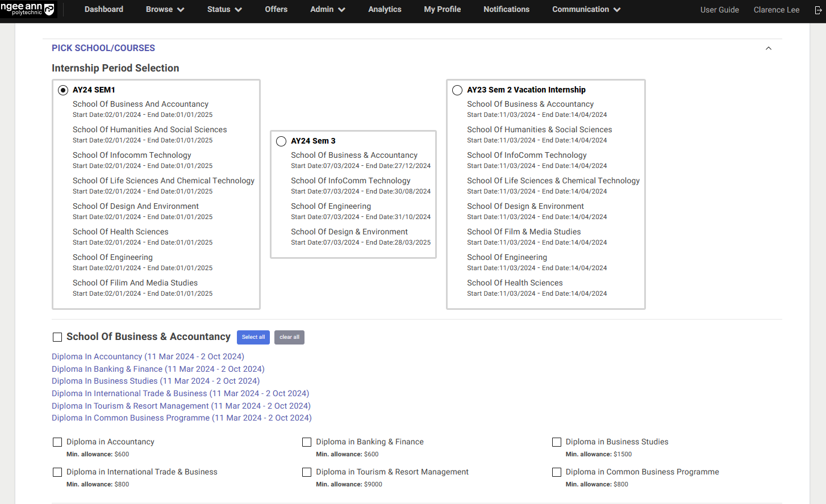The width and height of the screenshot is (826, 504).
Task: Open the Analytics page
Action: pos(385,9)
